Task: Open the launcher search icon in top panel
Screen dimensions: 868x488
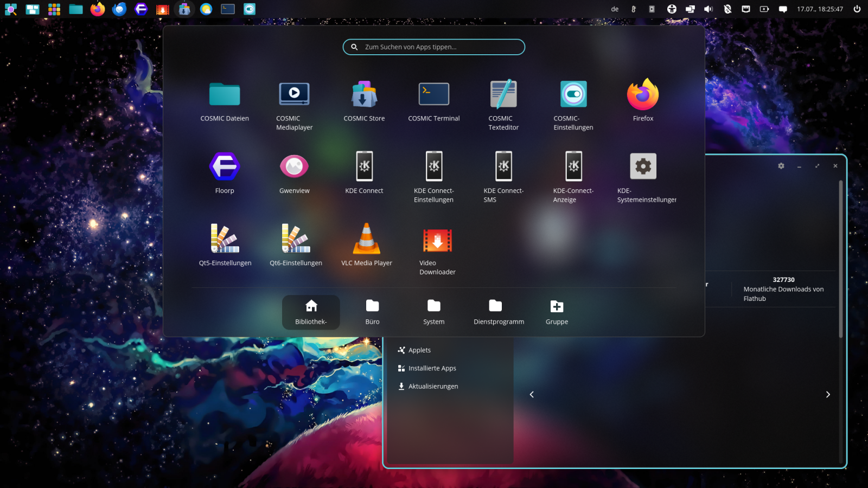Action: click(x=11, y=9)
